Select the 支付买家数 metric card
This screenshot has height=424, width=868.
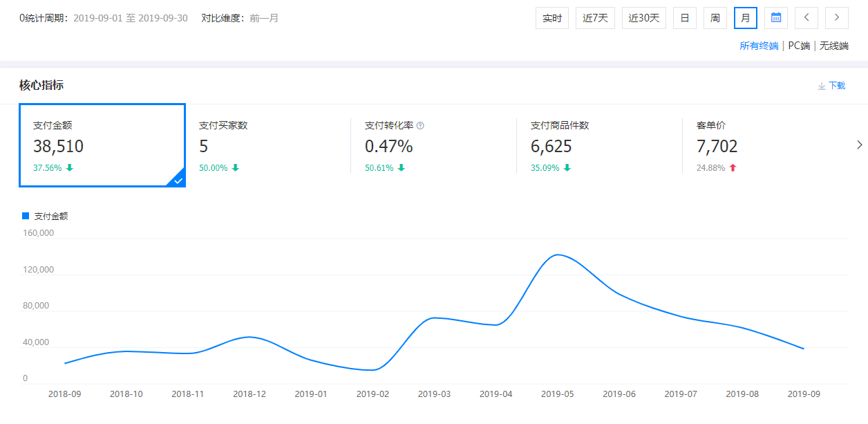(267, 145)
